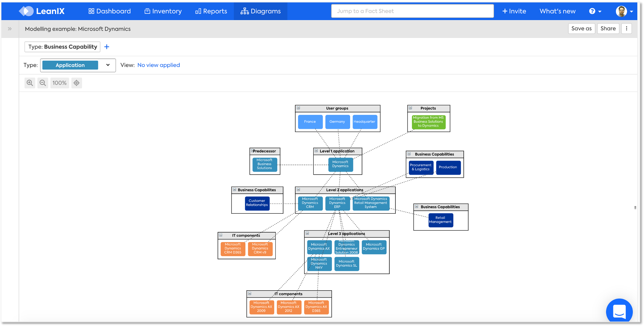Select the Microsoft Dynamics SL node

pyautogui.click(x=347, y=264)
